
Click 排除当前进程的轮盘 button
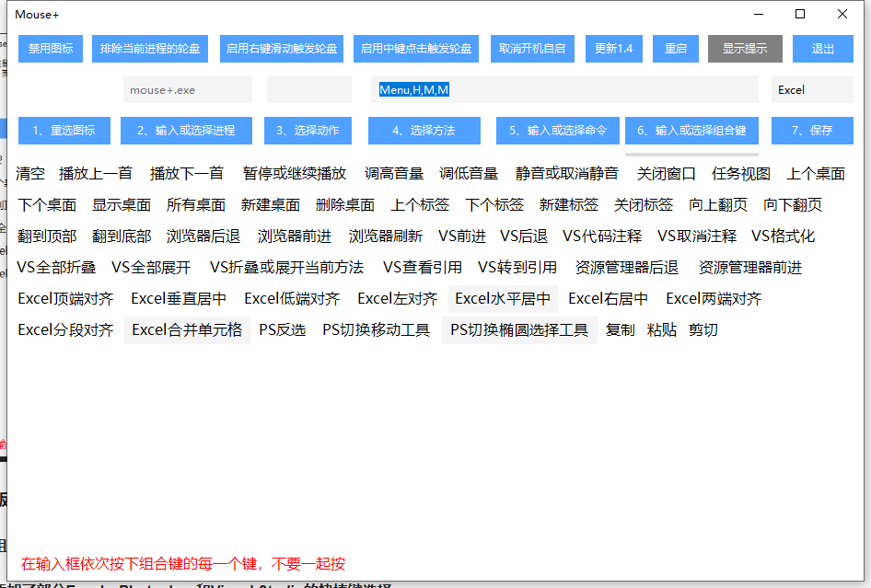(x=150, y=49)
